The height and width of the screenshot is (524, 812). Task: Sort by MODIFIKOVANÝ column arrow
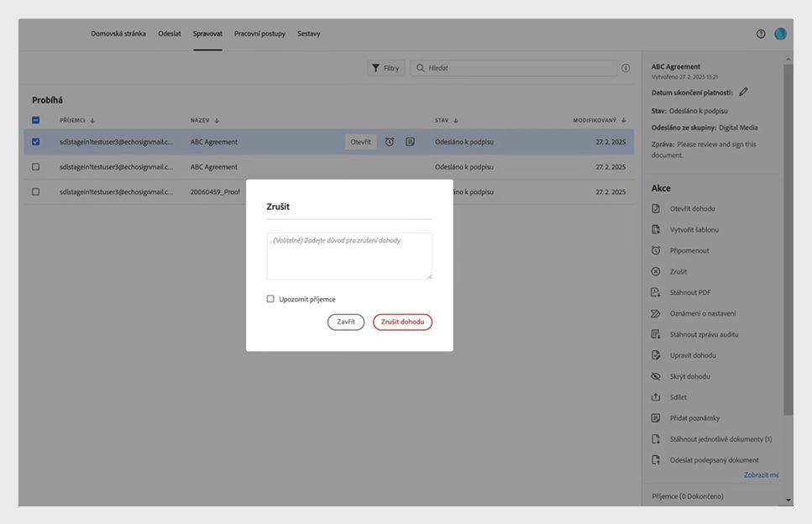click(624, 121)
